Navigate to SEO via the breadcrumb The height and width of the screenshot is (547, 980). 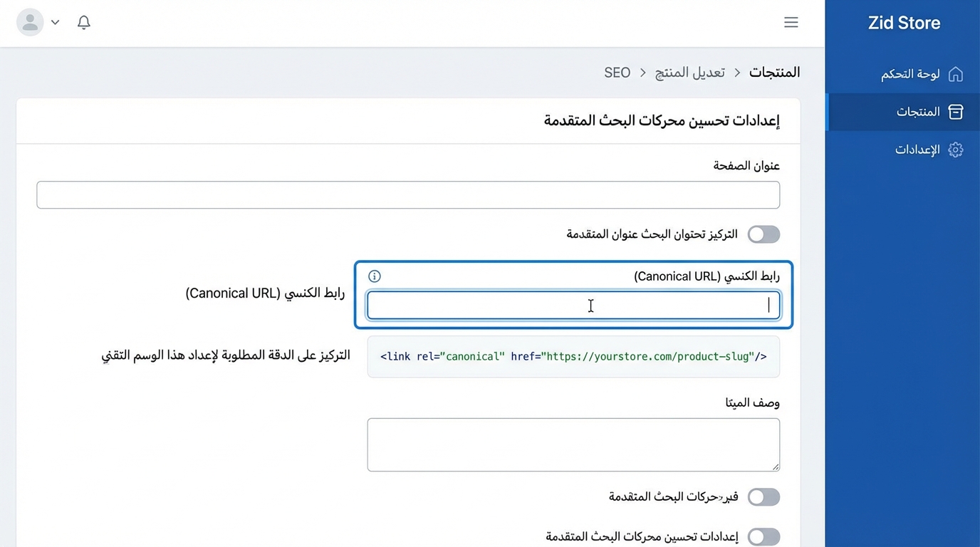(617, 72)
